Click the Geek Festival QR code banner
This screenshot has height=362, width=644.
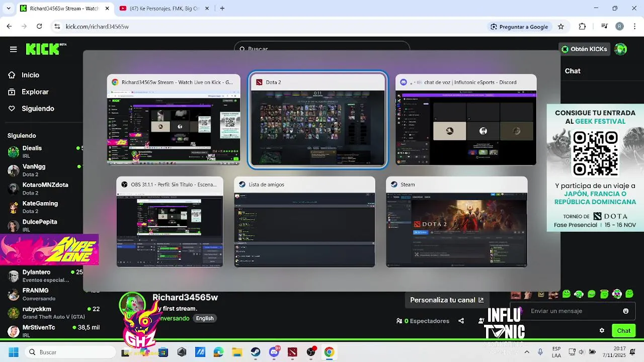[595, 167]
